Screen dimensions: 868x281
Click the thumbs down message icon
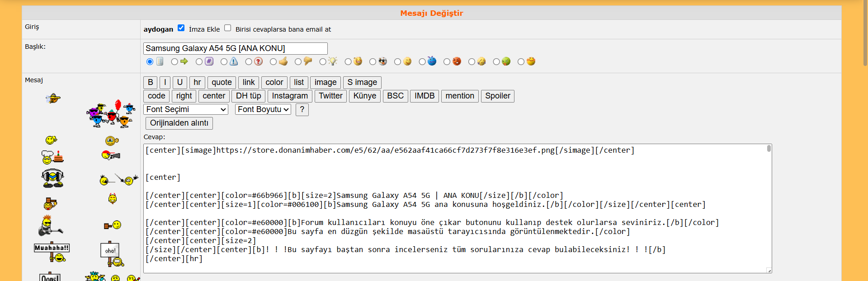pyautogui.click(x=308, y=61)
